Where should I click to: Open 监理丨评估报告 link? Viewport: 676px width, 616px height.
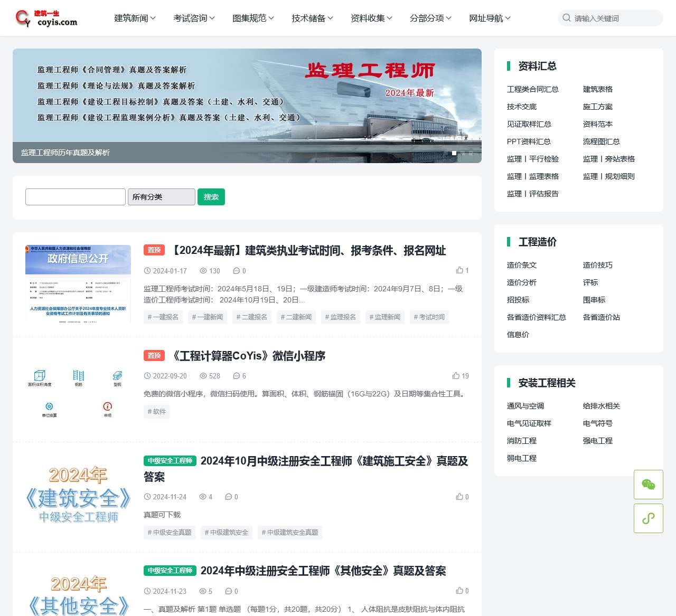(x=533, y=194)
